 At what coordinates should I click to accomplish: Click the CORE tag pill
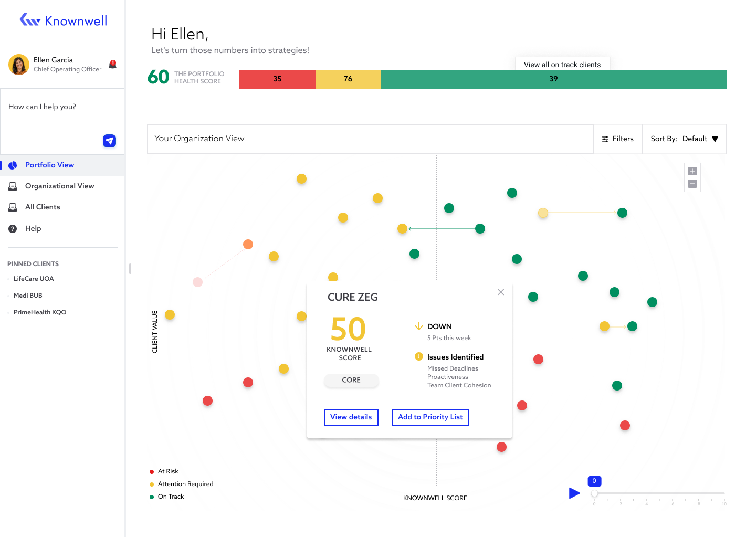pyautogui.click(x=351, y=380)
